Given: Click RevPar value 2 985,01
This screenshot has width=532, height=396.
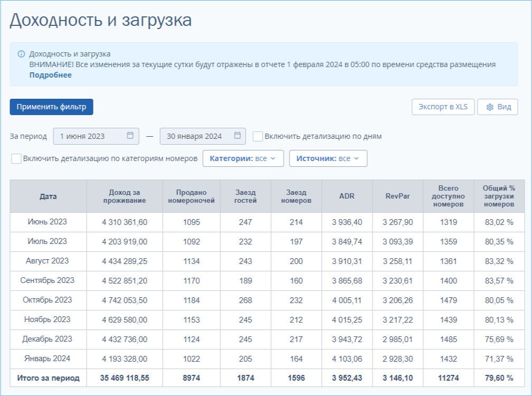Looking at the screenshot, I should click(398, 340).
